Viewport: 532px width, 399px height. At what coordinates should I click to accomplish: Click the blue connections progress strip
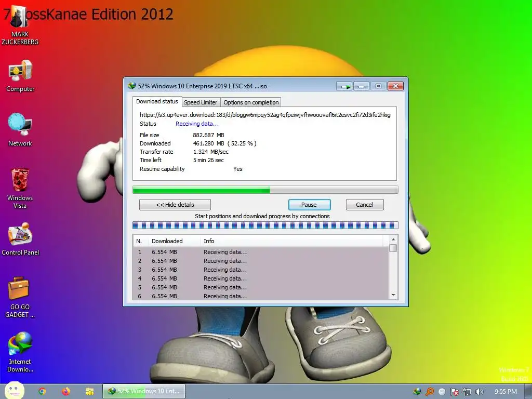click(x=265, y=225)
